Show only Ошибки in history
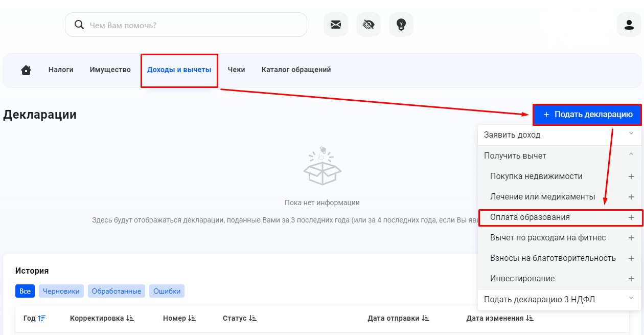The image size is (644, 335). click(x=167, y=291)
